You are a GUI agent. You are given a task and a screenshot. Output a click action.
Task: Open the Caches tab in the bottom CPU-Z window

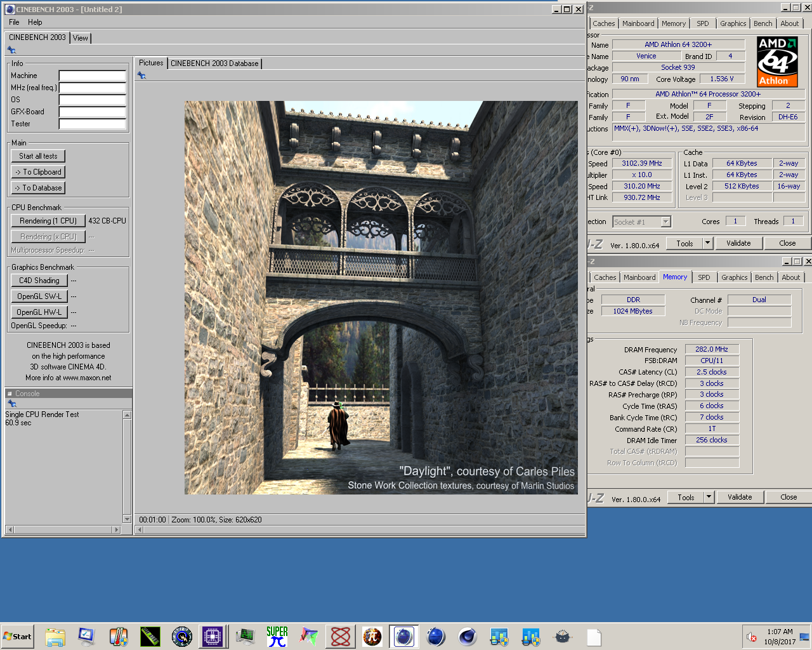[605, 277]
